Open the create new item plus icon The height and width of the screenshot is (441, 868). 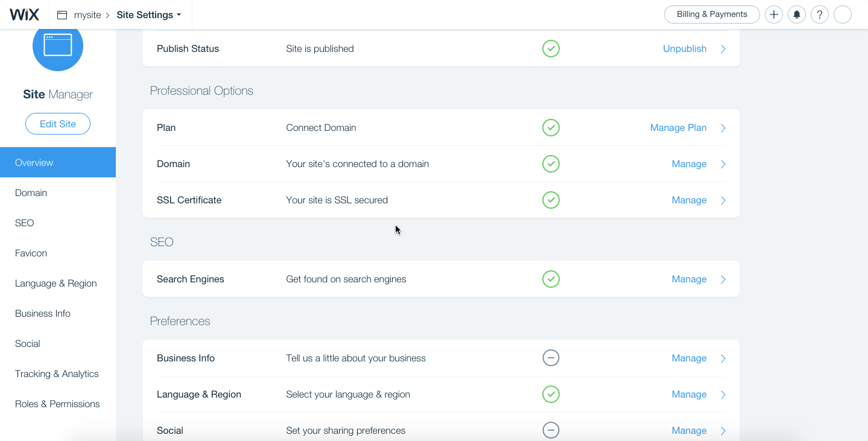[773, 14]
